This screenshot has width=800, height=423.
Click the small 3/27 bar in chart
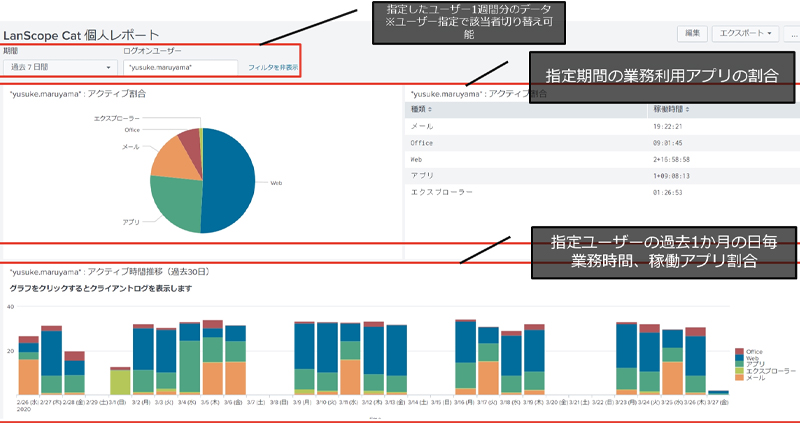point(718,392)
